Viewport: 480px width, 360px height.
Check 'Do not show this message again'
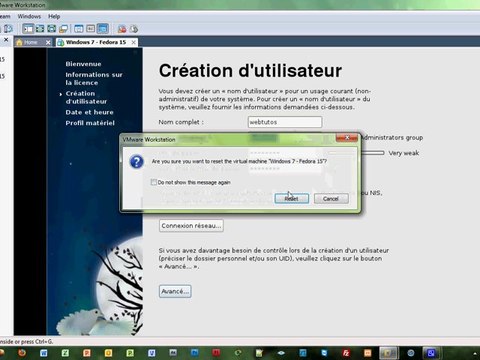point(154,182)
